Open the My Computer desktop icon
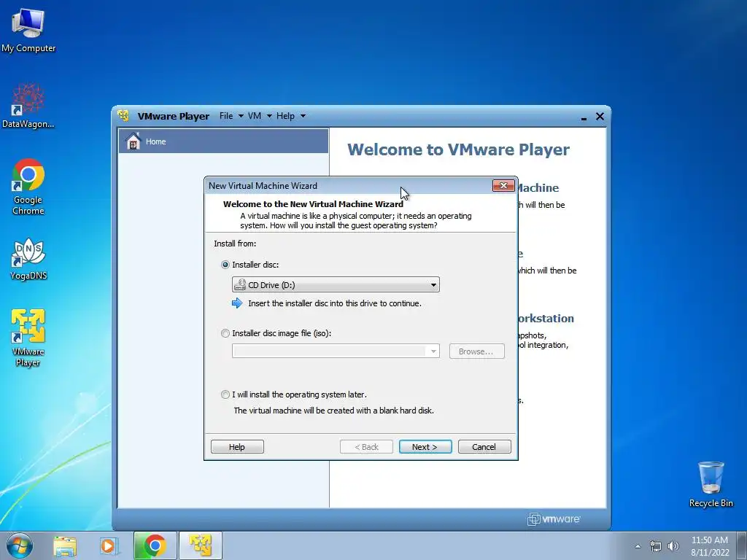The image size is (747, 560). point(28,30)
